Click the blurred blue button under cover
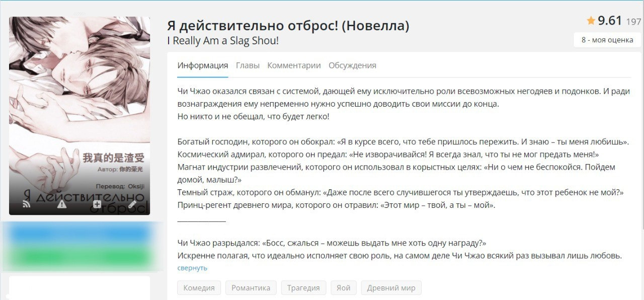The height and width of the screenshot is (300, 644). click(79, 234)
